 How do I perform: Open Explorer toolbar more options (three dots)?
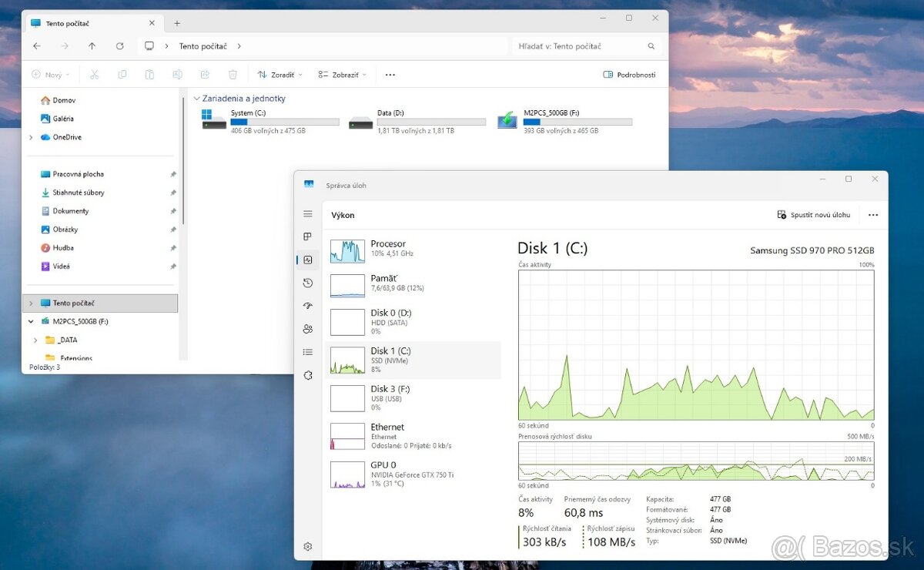point(390,75)
